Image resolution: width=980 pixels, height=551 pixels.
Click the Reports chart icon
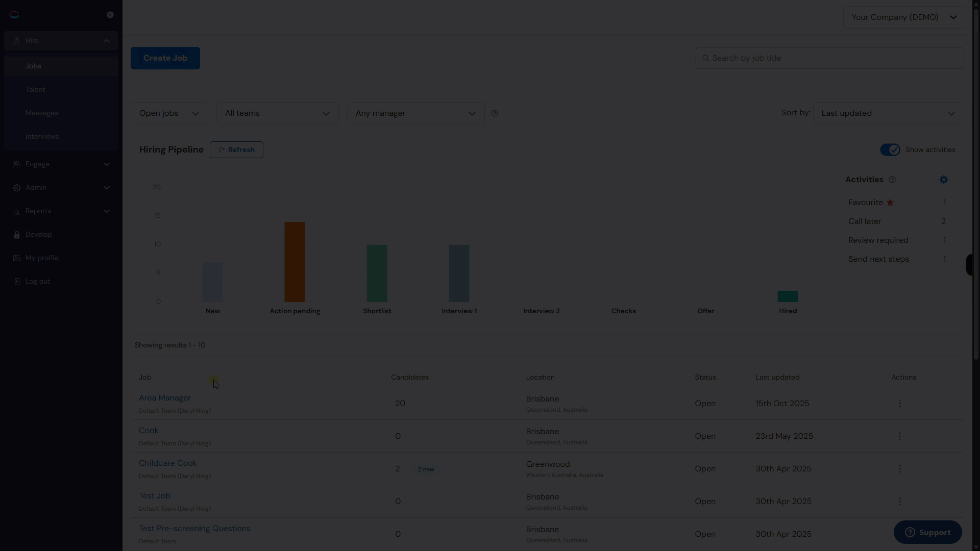pos(17,211)
